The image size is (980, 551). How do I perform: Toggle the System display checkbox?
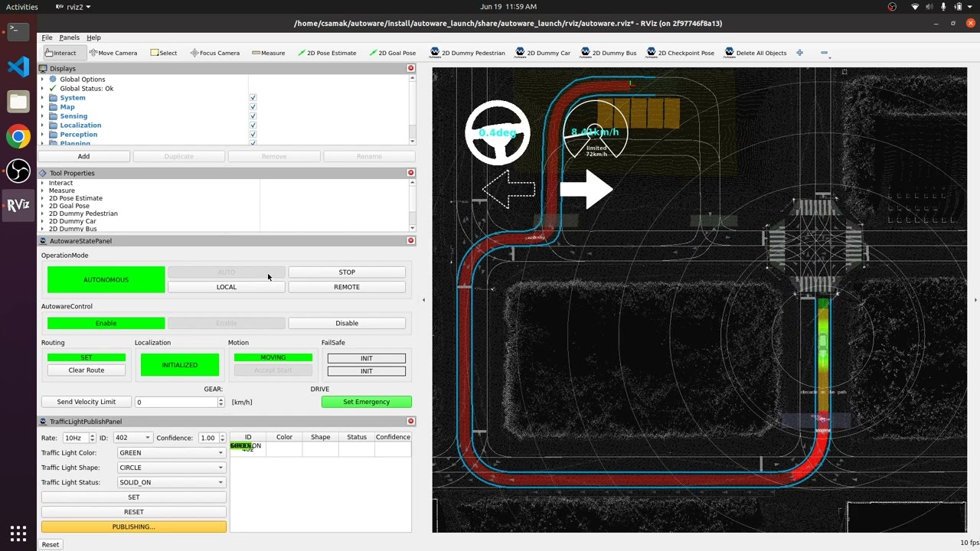click(253, 98)
